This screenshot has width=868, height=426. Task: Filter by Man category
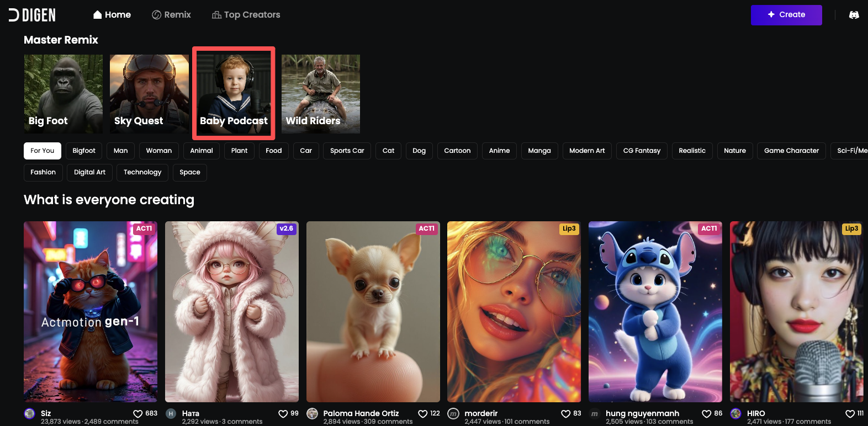click(x=120, y=151)
